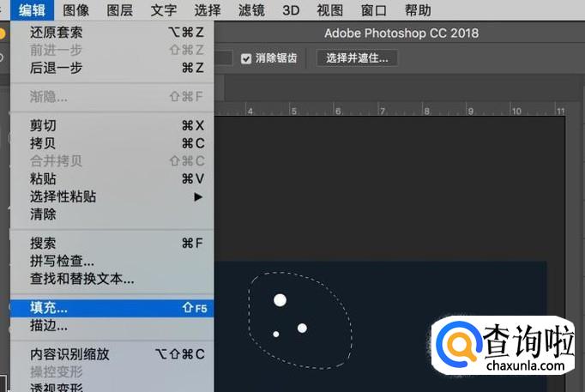
Task: Expand the 选择性粘贴 submenu
Action: click(x=112, y=196)
